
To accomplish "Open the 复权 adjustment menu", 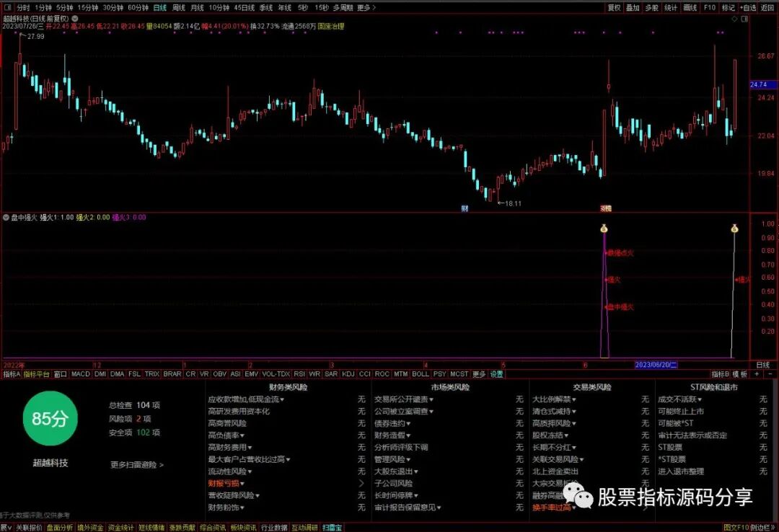I will pos(615,7).
